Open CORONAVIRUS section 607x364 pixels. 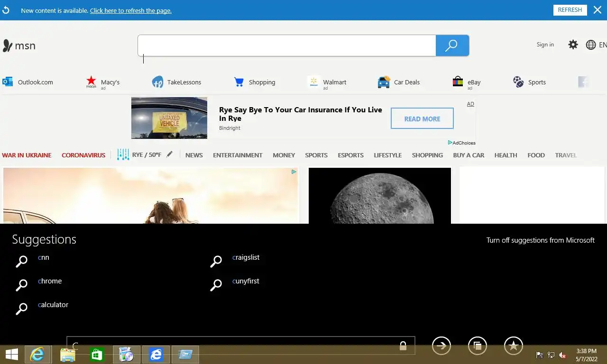point(83,155)
